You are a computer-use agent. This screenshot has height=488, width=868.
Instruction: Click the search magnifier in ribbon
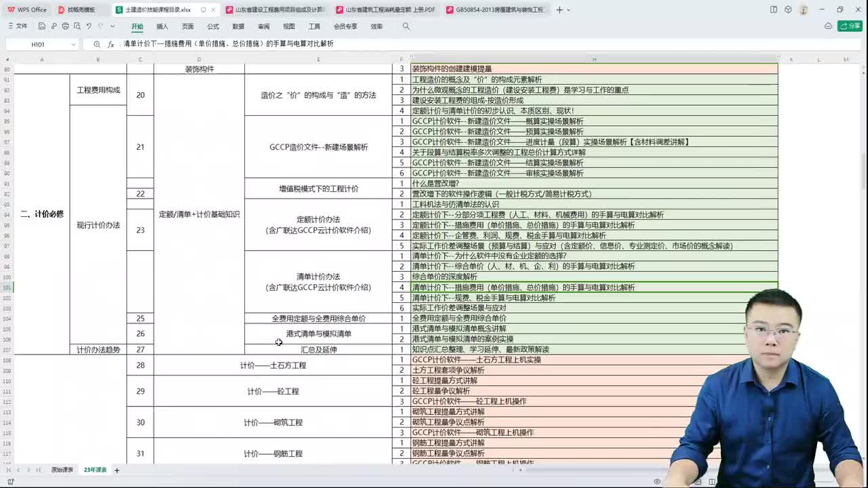click(406, 26)
